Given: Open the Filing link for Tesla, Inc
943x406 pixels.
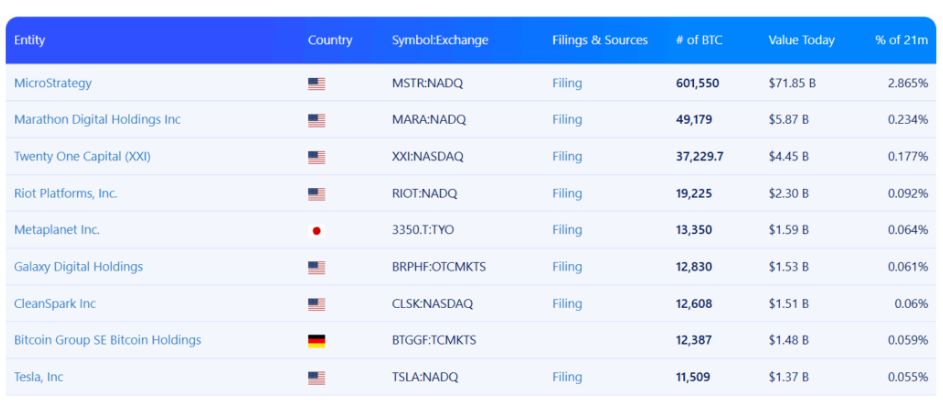Looking at the screenshot, I should (567, 377).
